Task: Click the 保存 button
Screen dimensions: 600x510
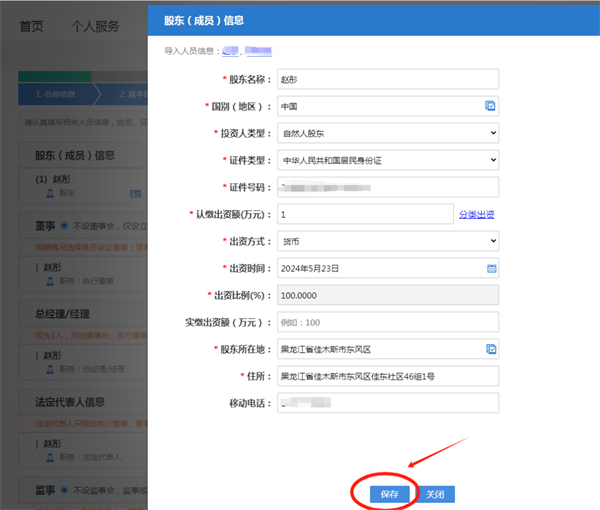Action: click(389, 494)
